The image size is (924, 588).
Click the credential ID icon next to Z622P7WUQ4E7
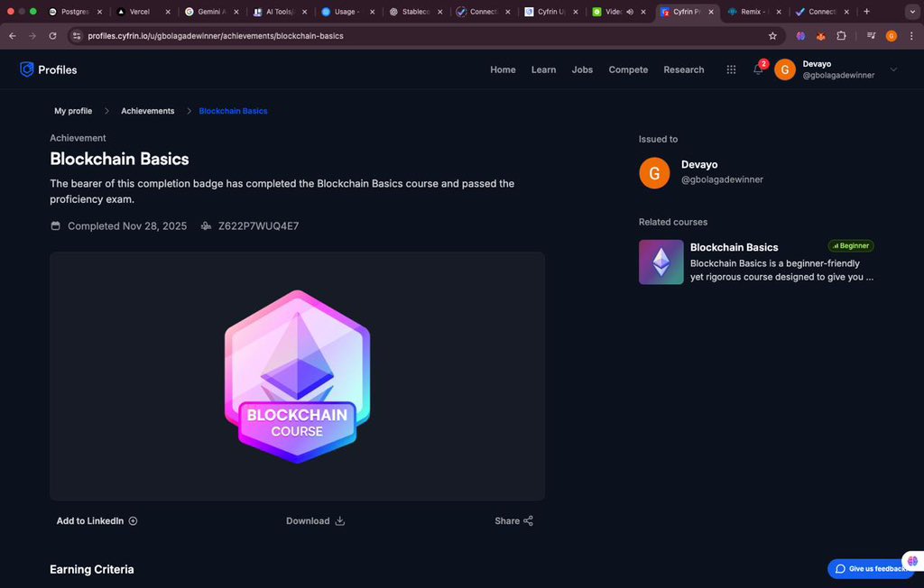tap(205, 225)
